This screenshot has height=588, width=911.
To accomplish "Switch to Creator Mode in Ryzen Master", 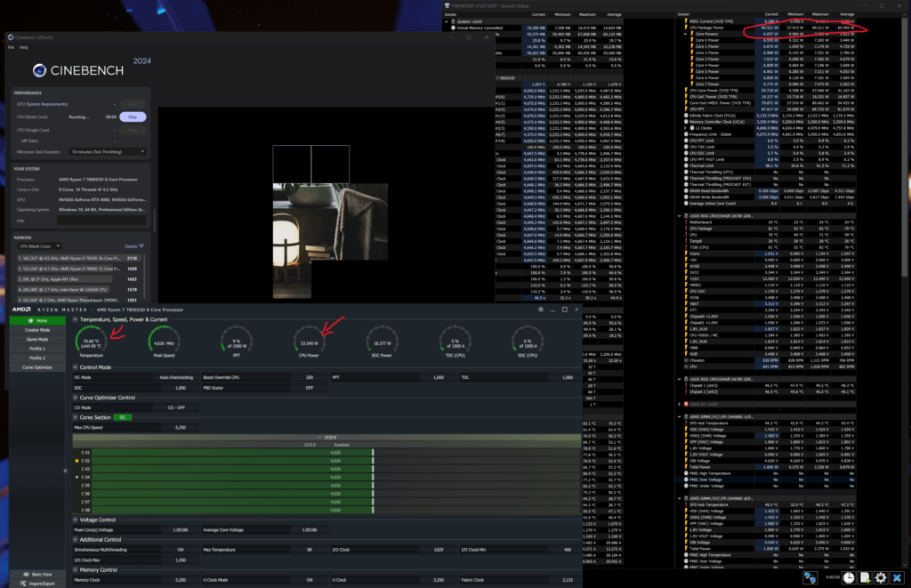I will (x=37, y=330).
